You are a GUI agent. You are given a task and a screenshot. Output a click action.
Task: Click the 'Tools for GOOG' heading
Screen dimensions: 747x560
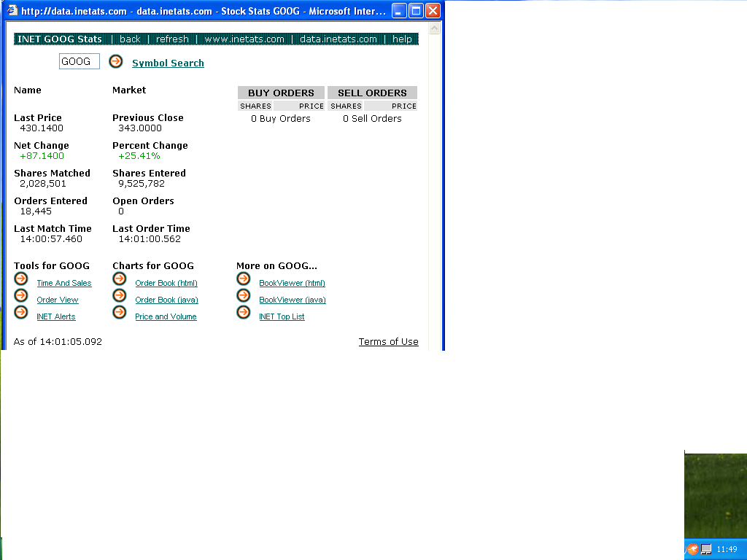coord(52,265)
